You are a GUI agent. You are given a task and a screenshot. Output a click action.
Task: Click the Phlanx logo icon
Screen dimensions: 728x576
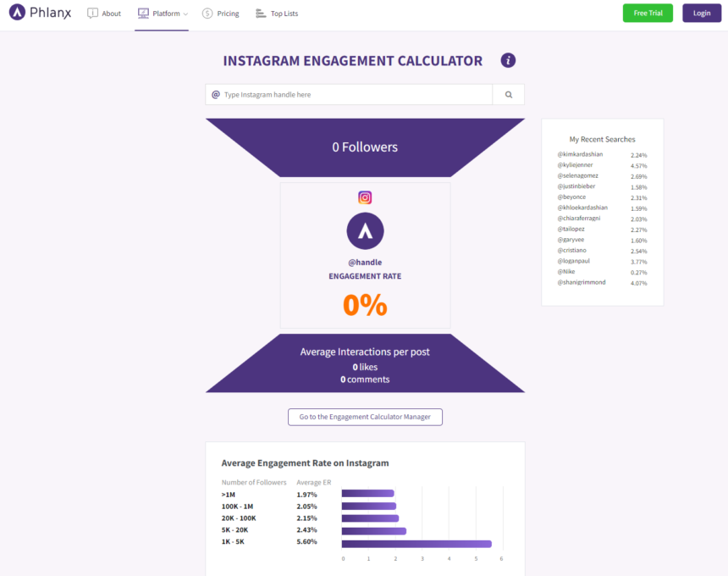coord(17,14)
